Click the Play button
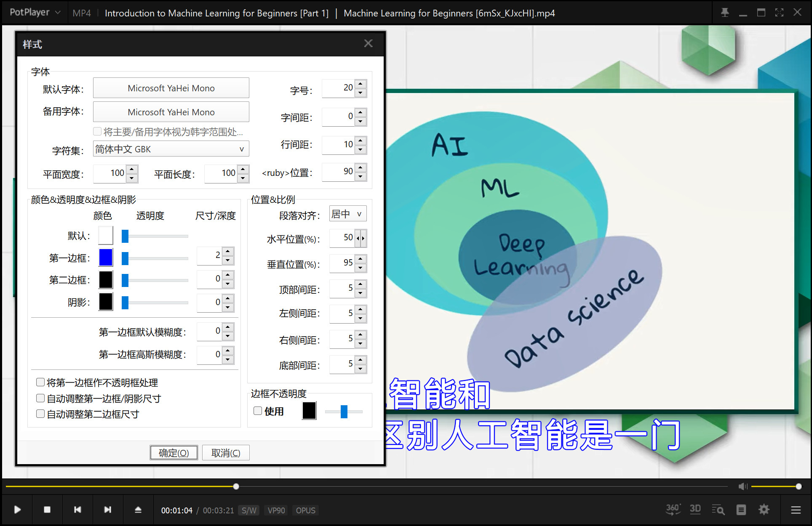Viewport: 812px width, 526px height. coord(17,510)
